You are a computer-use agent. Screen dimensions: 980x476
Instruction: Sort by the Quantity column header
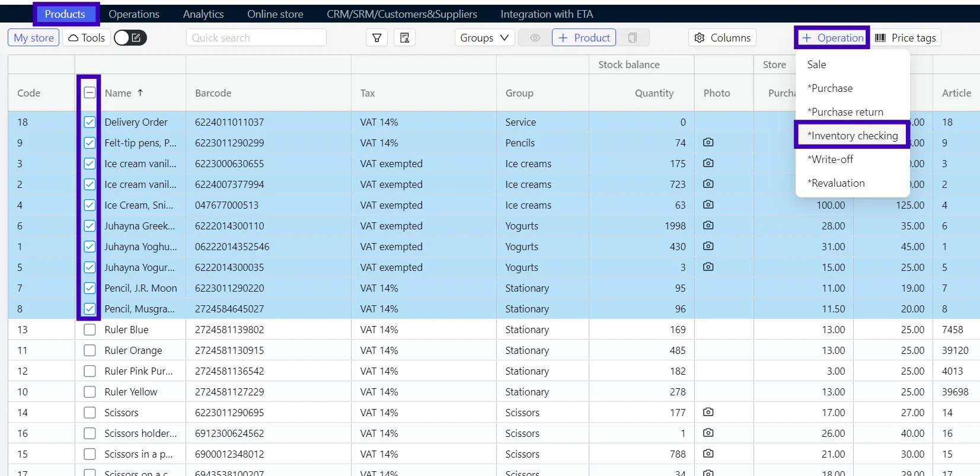(654, 93)
